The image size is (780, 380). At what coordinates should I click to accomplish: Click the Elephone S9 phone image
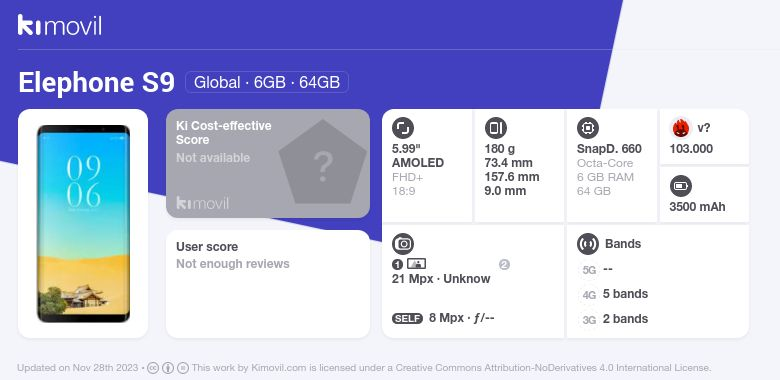84,223
